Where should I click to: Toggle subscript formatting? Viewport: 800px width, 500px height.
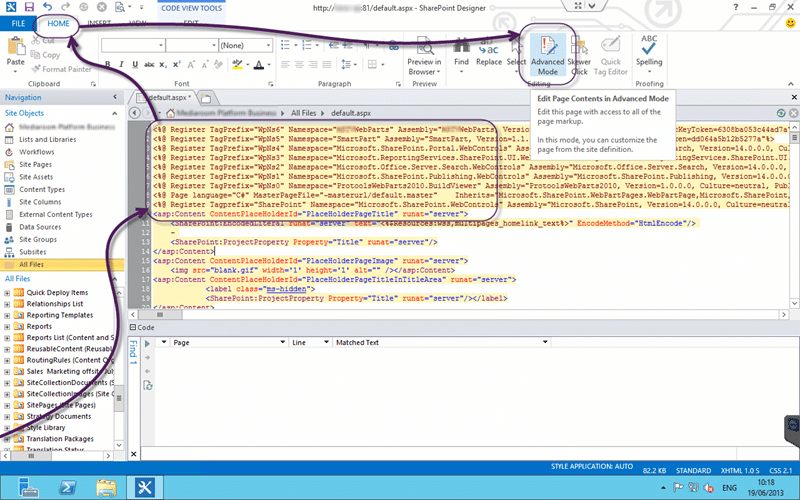coord(163,64)
